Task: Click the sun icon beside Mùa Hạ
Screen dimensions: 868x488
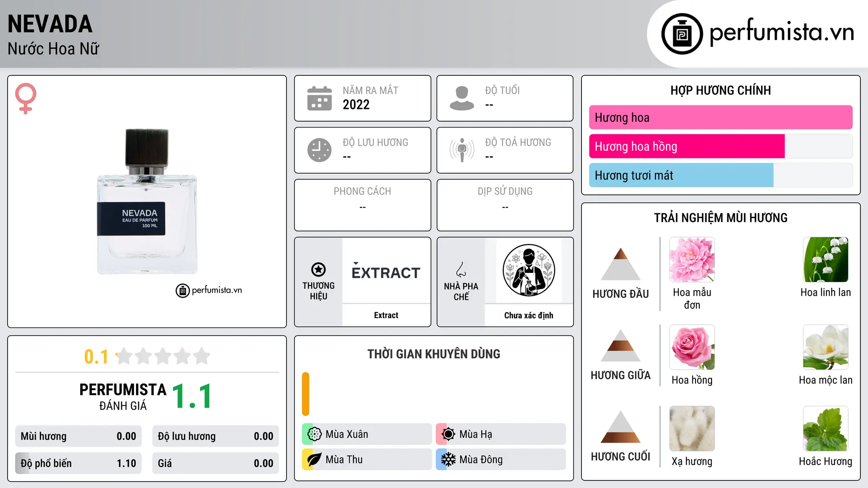Action: [448, 434]
